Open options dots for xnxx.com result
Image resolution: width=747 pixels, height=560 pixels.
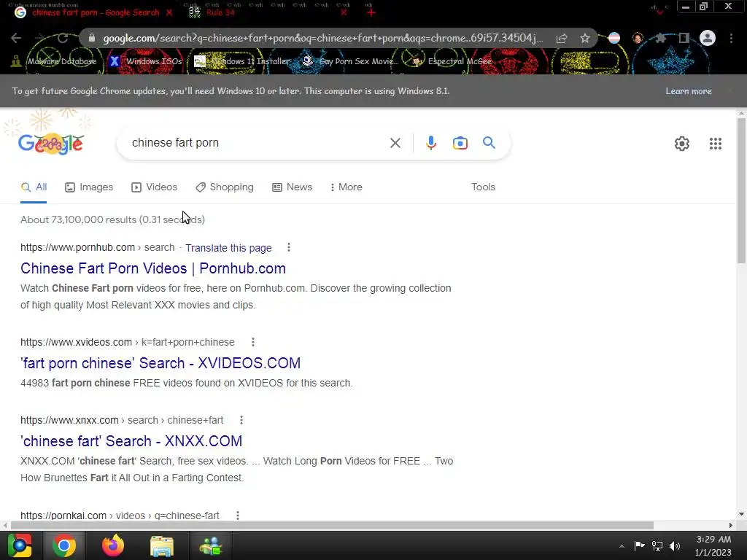pos(241,420)
